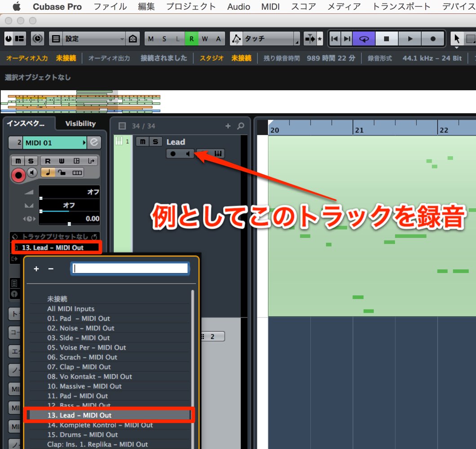This screenshot has width=476, height=449.
Task: Click the Stop transport button
Action: pos(387,39)
